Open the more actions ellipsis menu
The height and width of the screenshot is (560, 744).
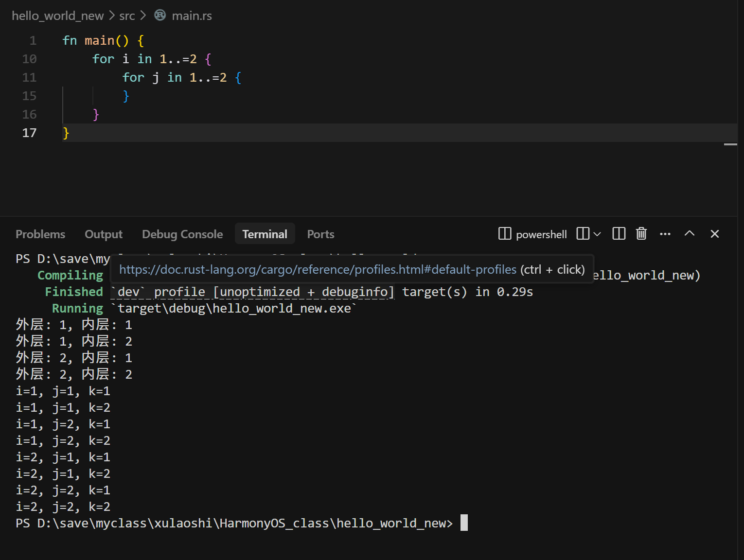[x=665, y=234]
